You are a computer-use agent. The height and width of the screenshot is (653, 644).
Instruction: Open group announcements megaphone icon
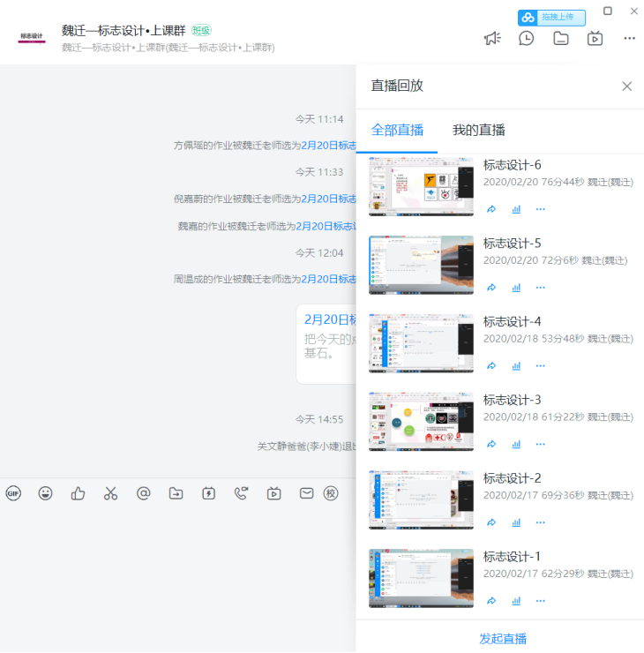[492, 38]
